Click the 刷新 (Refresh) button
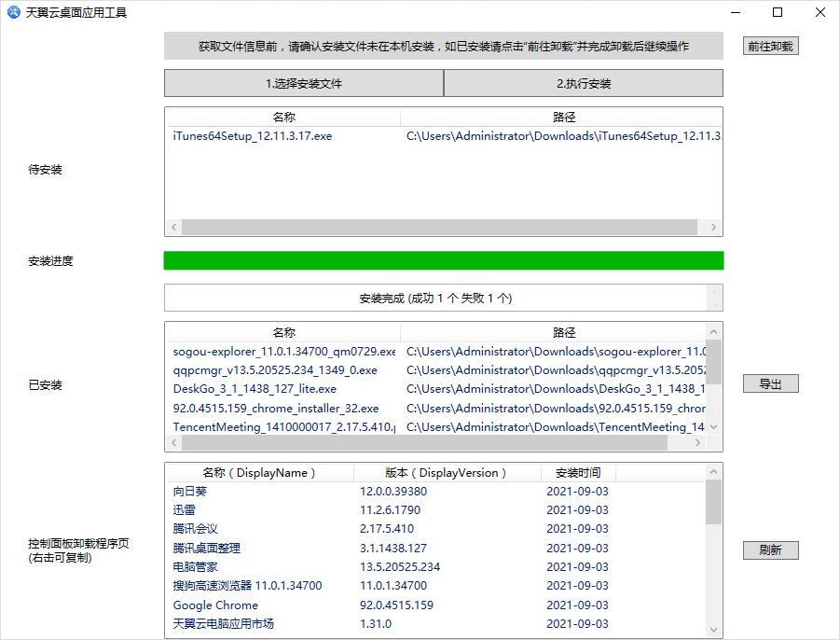 click(770, 550)
